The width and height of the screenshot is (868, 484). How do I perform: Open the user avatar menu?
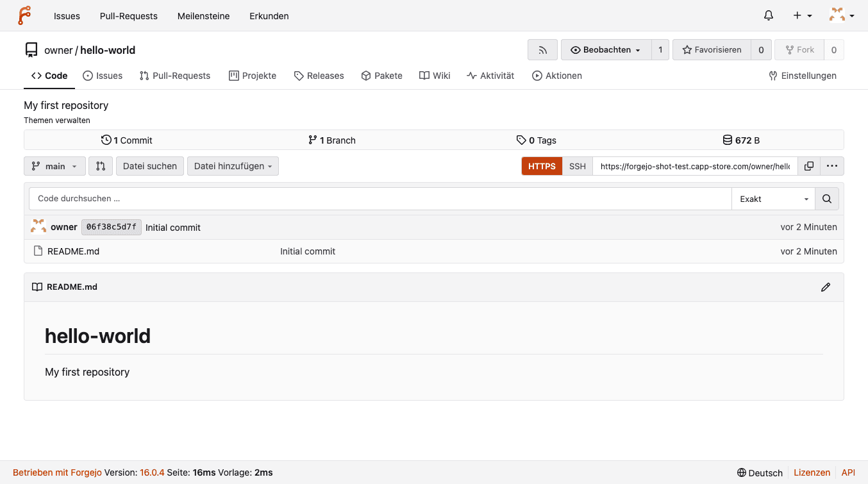[x=841, y=15]
